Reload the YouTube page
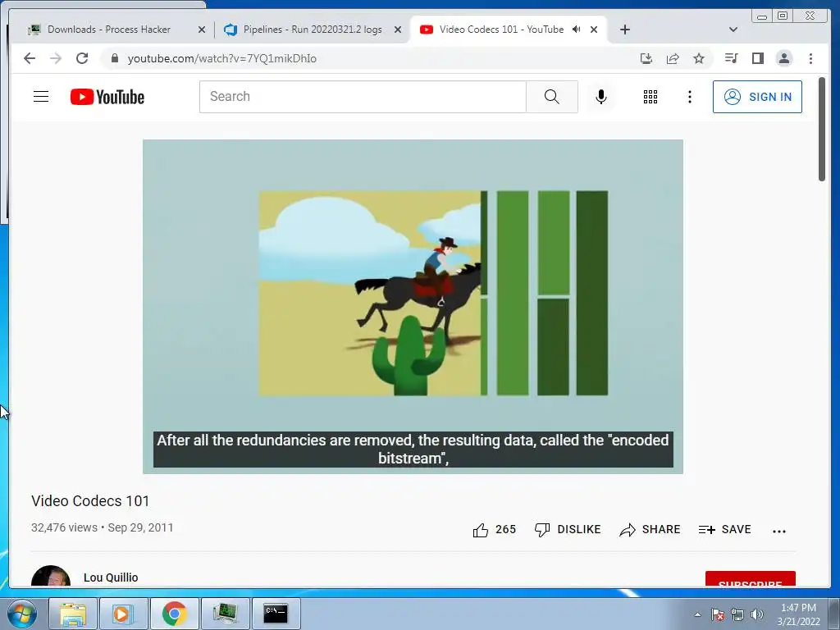 point(82,58)
